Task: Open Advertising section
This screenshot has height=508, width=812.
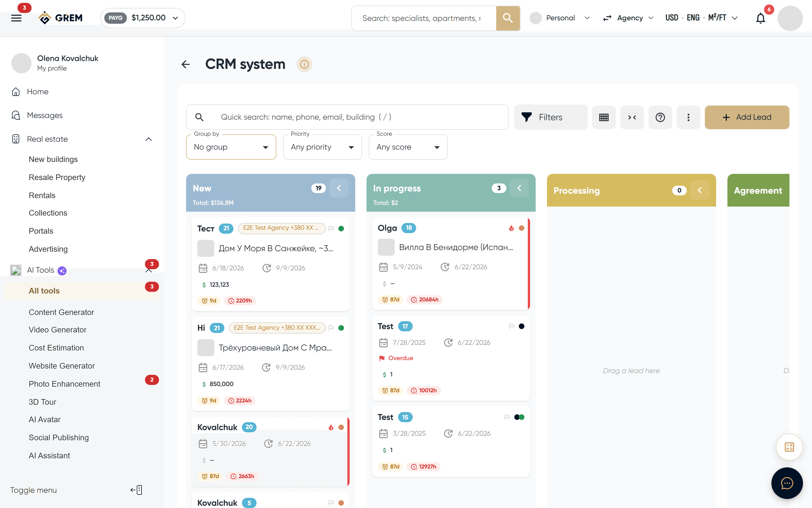Action: point(48,249)
